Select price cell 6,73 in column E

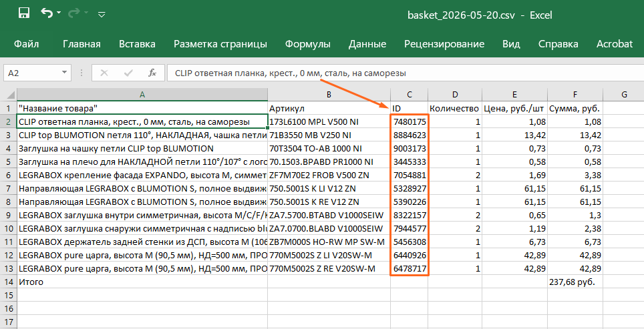[514, 242]
